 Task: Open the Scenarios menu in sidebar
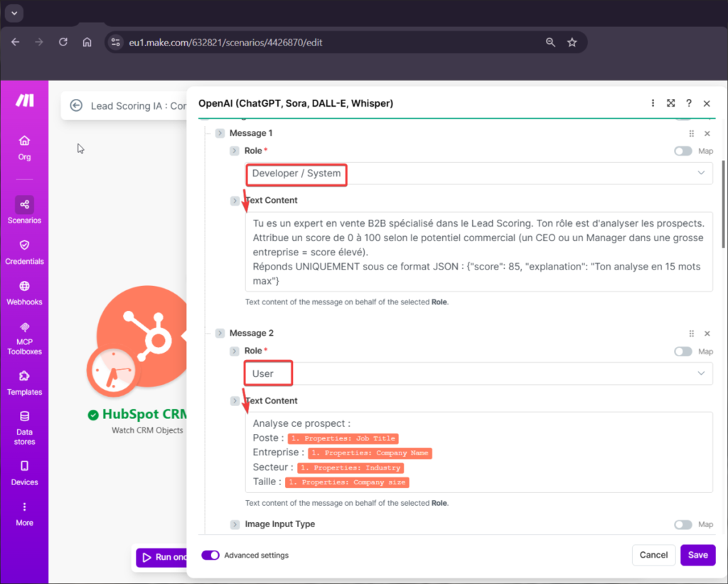click(x=24, y=205)
